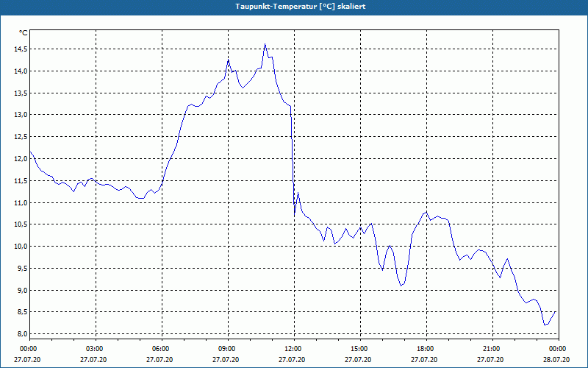Choose the "9,0" y-axis value

point(22,290)
